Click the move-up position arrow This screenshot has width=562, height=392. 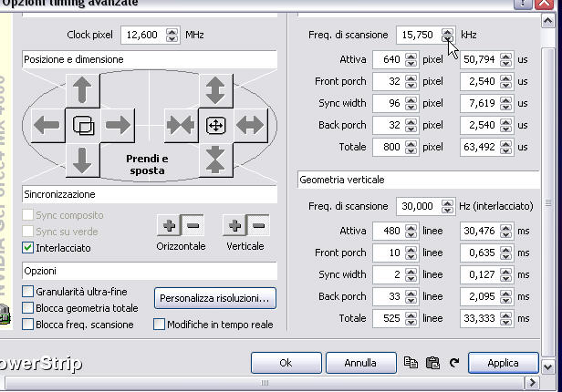[x=82, y=90]
